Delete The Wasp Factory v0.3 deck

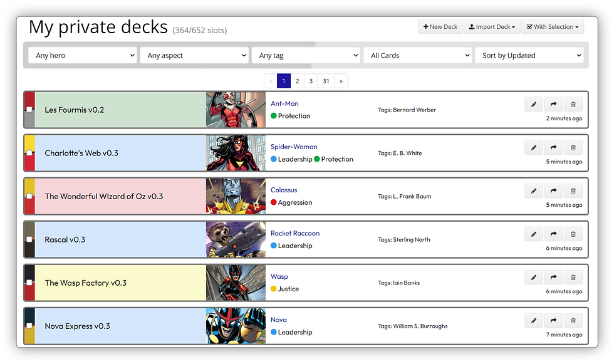573,278
